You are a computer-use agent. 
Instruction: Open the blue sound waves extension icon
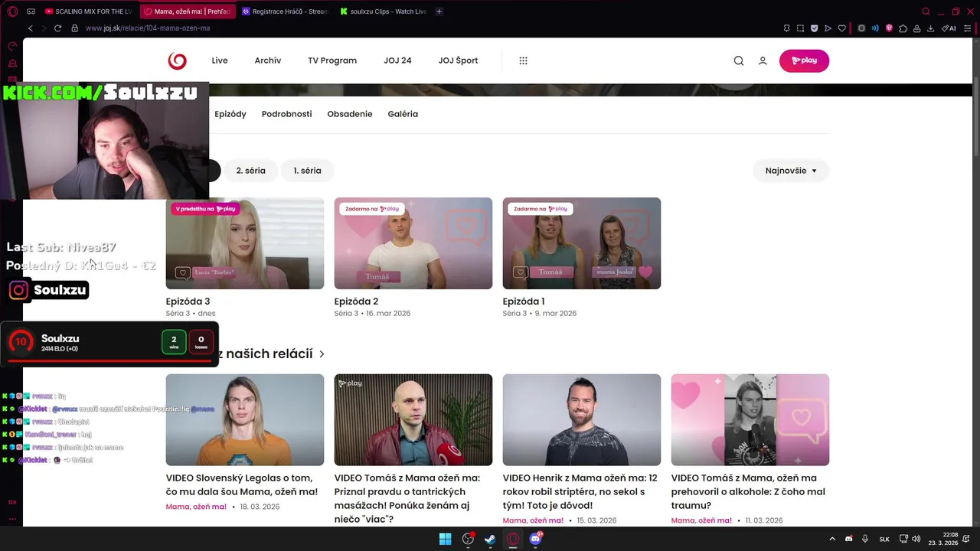pos(875,28)
